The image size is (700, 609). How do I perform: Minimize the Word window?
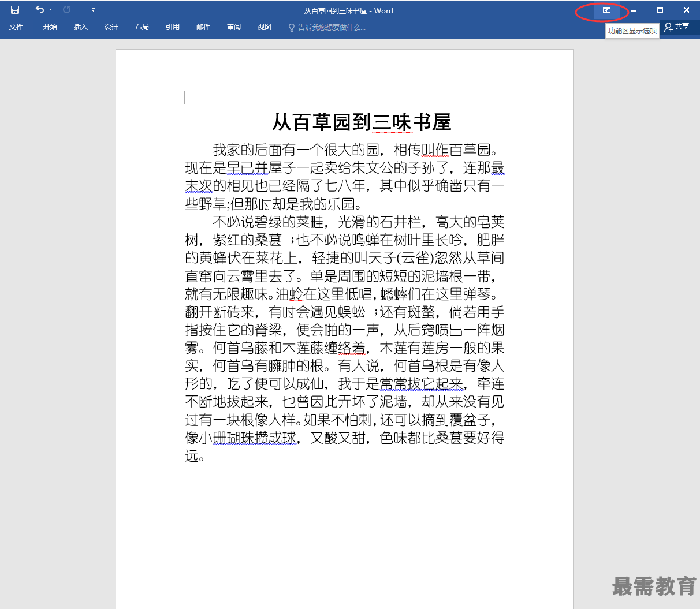[x=634, y=10]
